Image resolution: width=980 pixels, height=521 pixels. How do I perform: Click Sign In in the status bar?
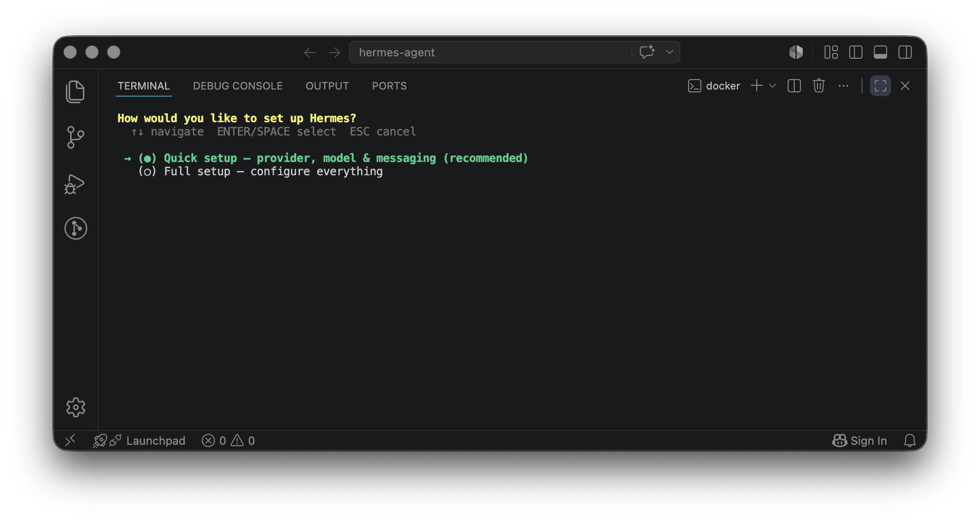click(x=869, y=441)
